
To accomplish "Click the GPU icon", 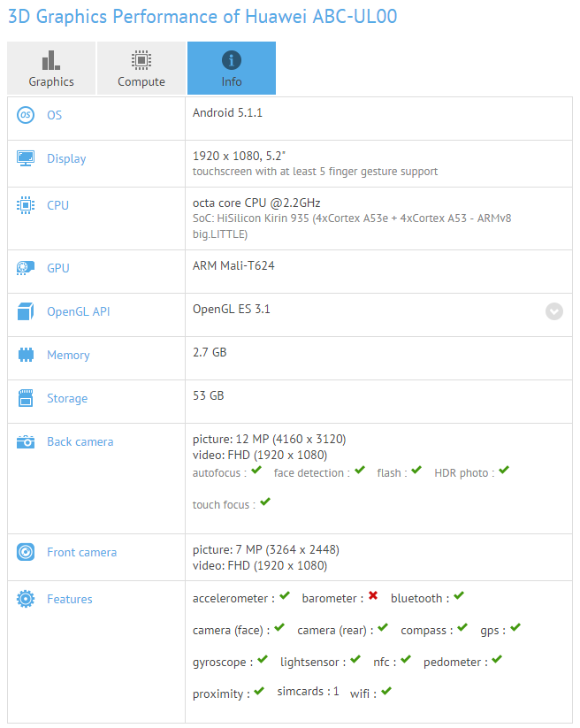I will (x=26, y=268).
